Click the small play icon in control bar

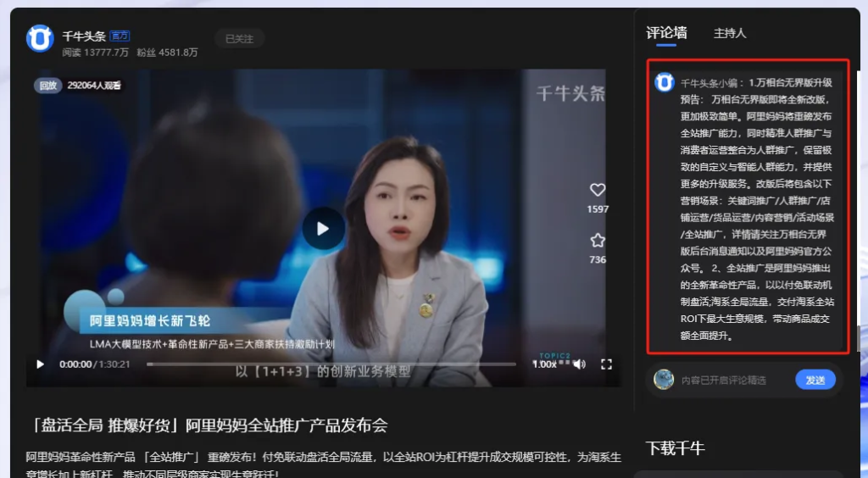coord(40,364)
